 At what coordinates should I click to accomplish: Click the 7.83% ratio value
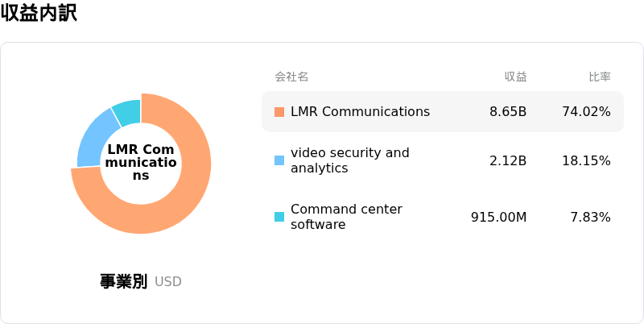[x=591, y=217]
